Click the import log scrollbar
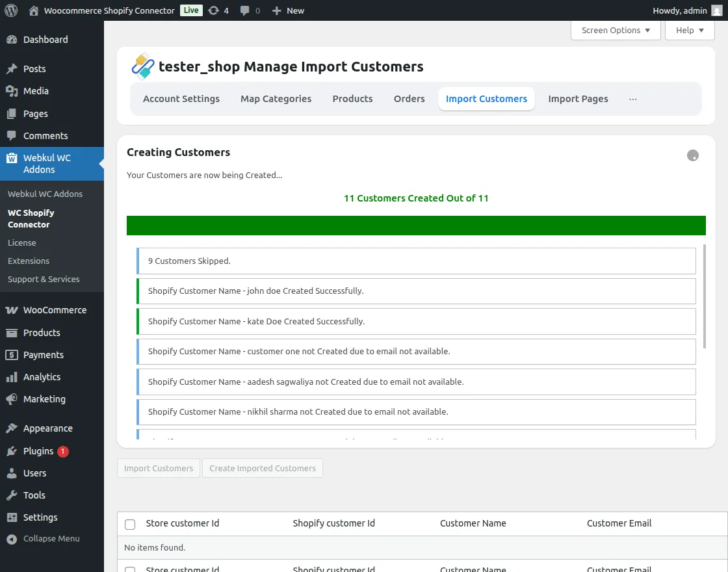Viewport: 728px width, 572px height. (x=705, y=296)
